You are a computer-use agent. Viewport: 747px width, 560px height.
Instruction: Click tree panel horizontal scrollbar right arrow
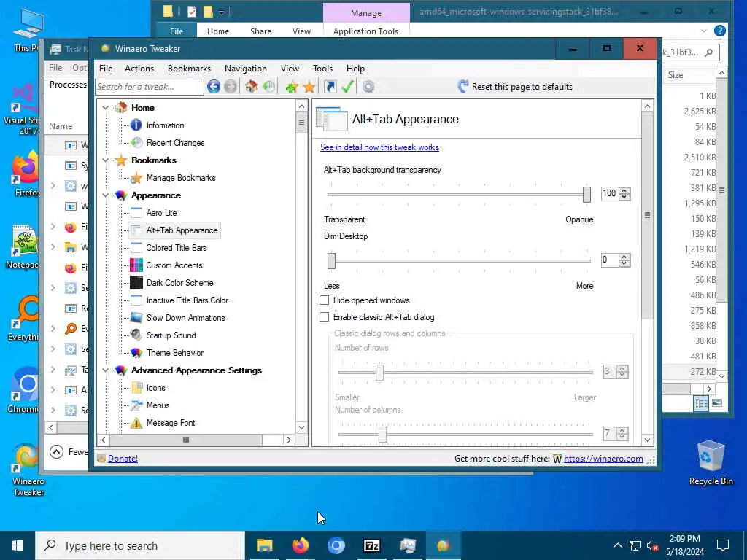click(289, 440)
